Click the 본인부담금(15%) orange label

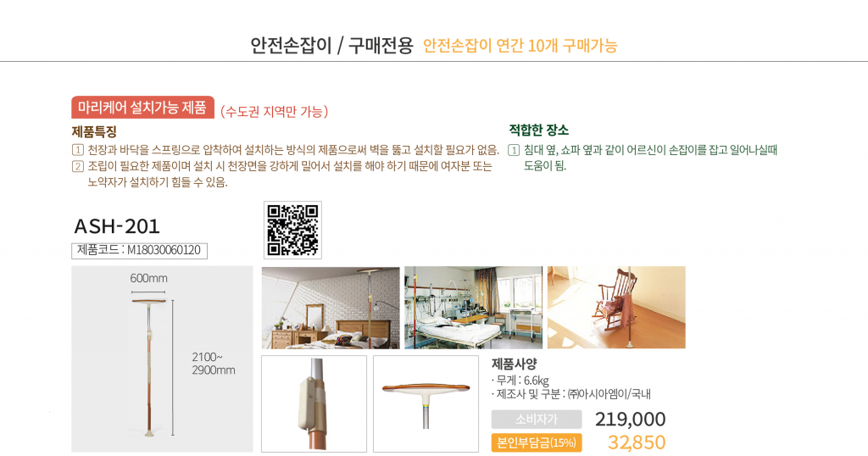coord(537,442)
